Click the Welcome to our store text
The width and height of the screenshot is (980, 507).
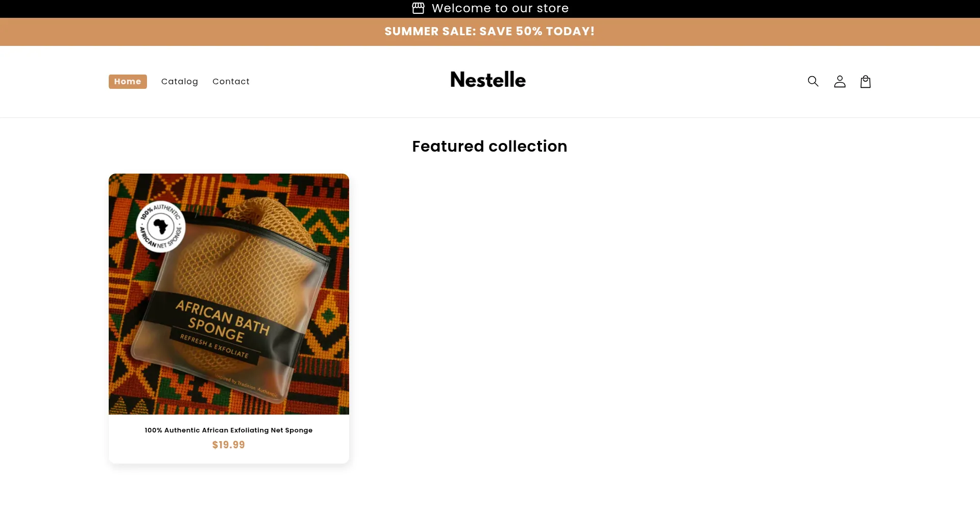coord(500,8)
